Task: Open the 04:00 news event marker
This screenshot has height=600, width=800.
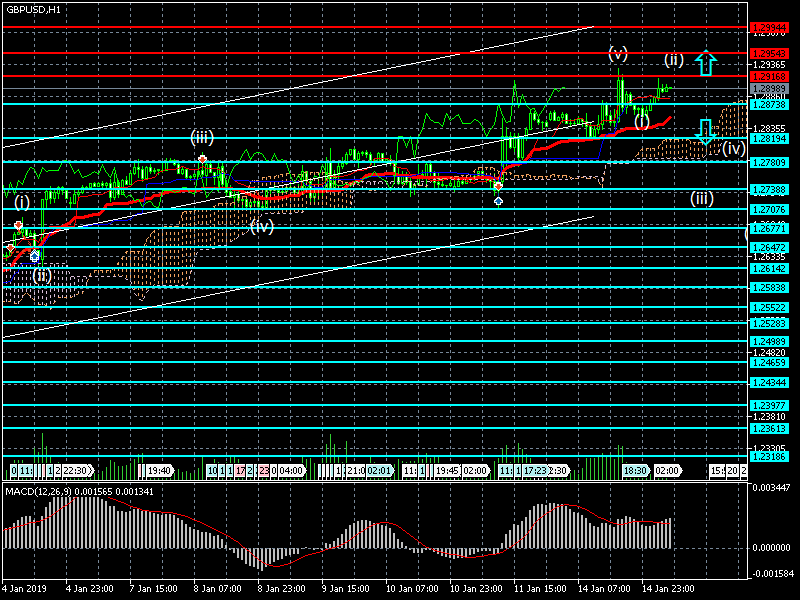Action: point(291,470)
